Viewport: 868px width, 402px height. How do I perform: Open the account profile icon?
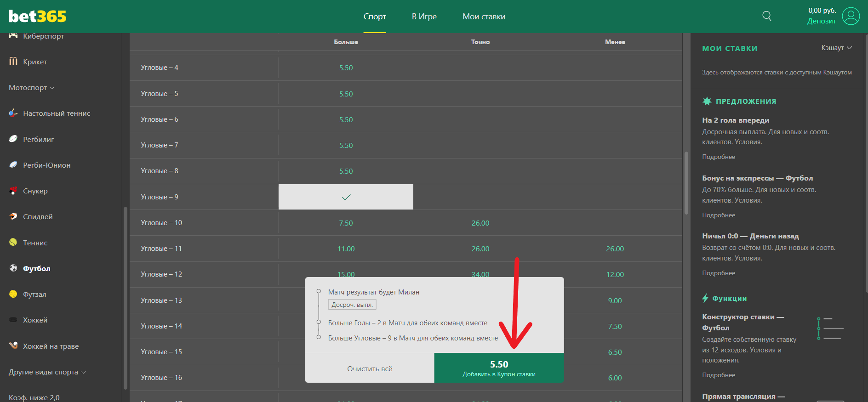point(851,16)
